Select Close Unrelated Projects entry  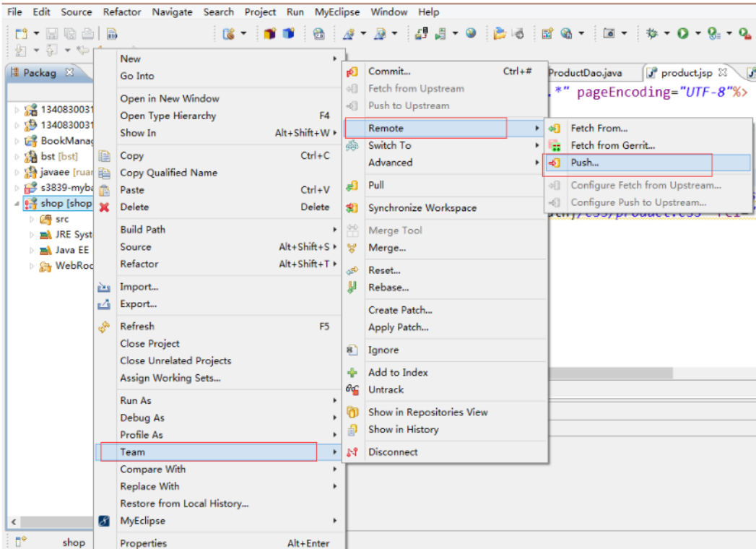[175, 361]
